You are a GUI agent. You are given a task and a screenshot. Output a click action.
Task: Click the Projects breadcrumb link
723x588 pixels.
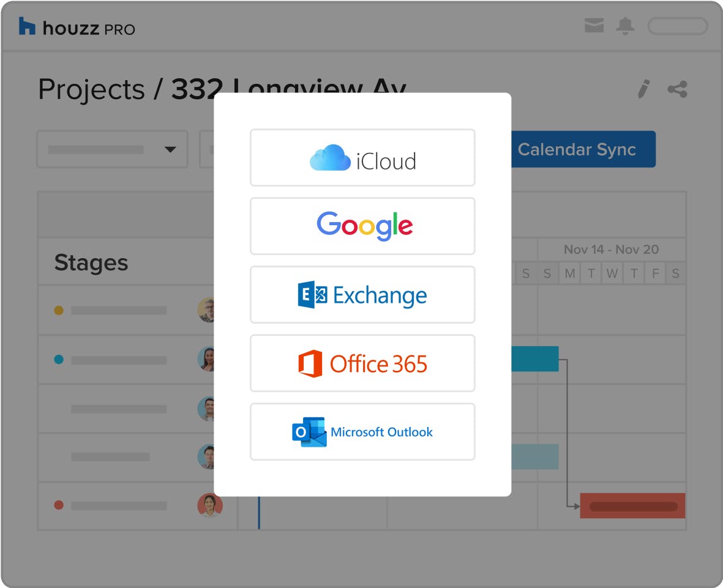[x=91, y=89]
